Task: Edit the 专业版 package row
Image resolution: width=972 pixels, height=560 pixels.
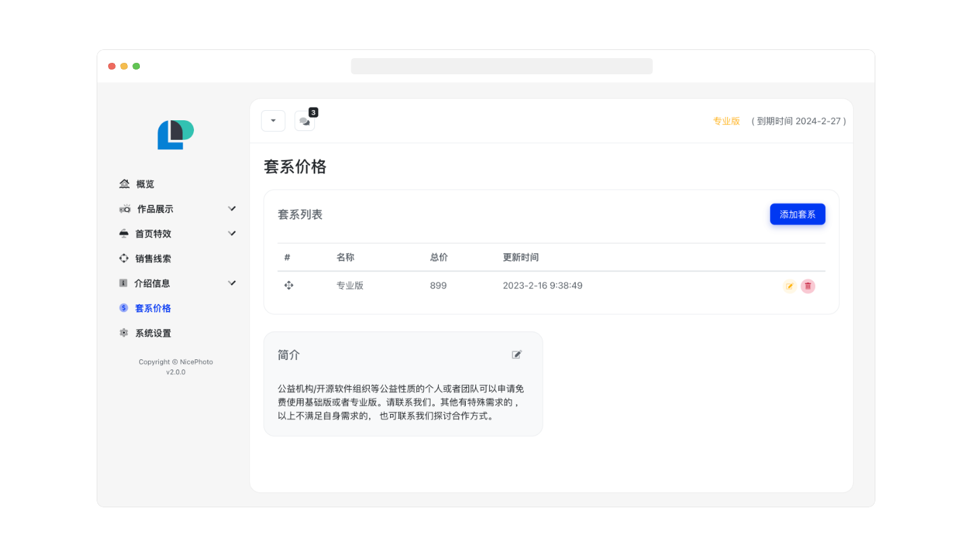Action: coord(789,286)
